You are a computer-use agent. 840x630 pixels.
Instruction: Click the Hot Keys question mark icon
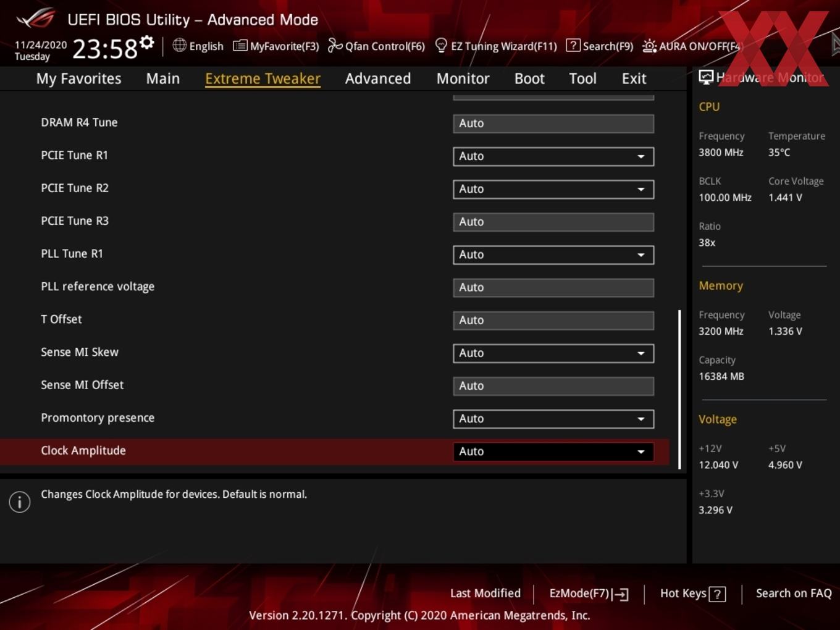(x=717, y=594)
